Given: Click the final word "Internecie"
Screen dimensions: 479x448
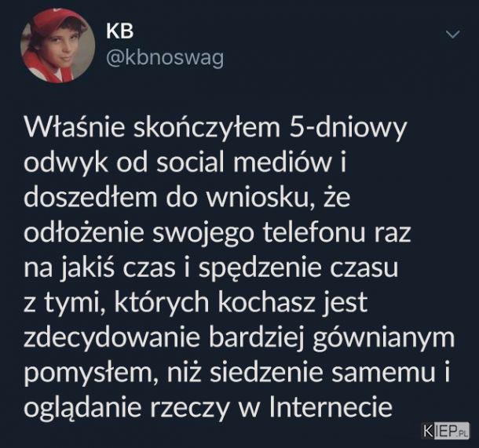Looking at the screenshot, I should pyautogui.click(x=331, y=408).
